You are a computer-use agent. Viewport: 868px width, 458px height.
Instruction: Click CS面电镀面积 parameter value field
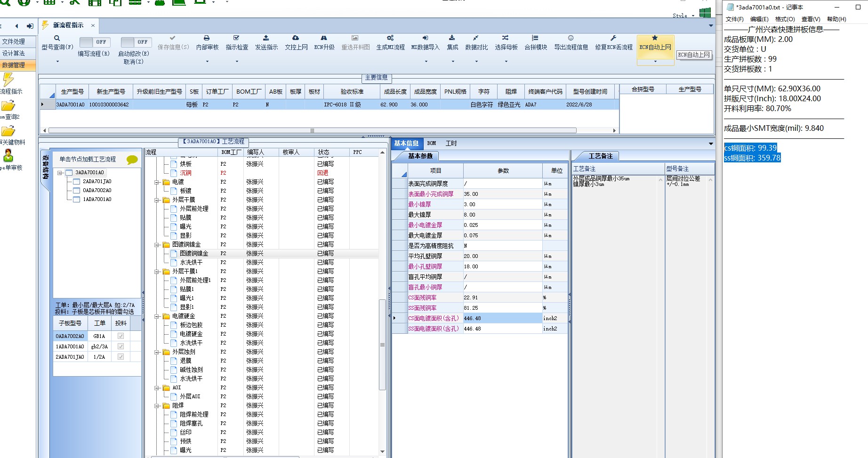503,319
